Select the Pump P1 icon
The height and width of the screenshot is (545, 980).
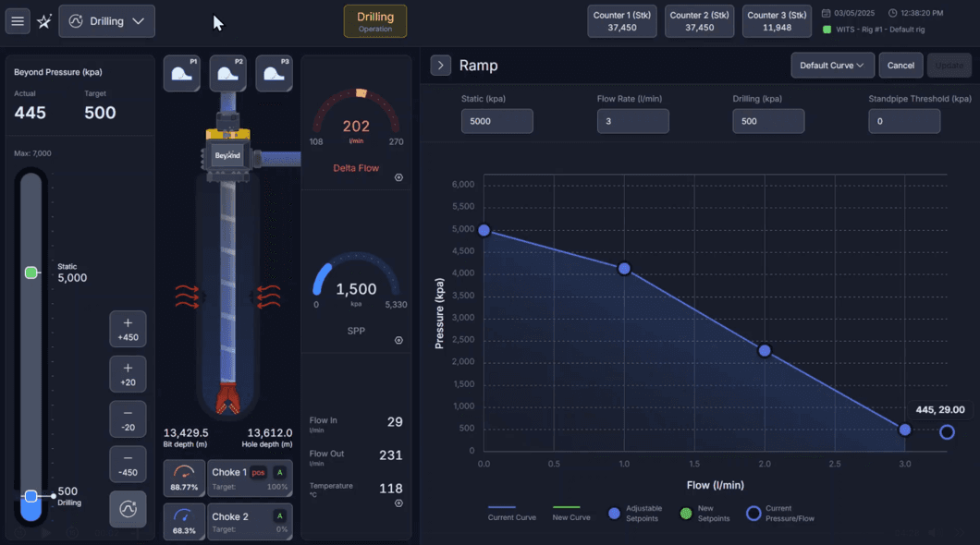181,72
